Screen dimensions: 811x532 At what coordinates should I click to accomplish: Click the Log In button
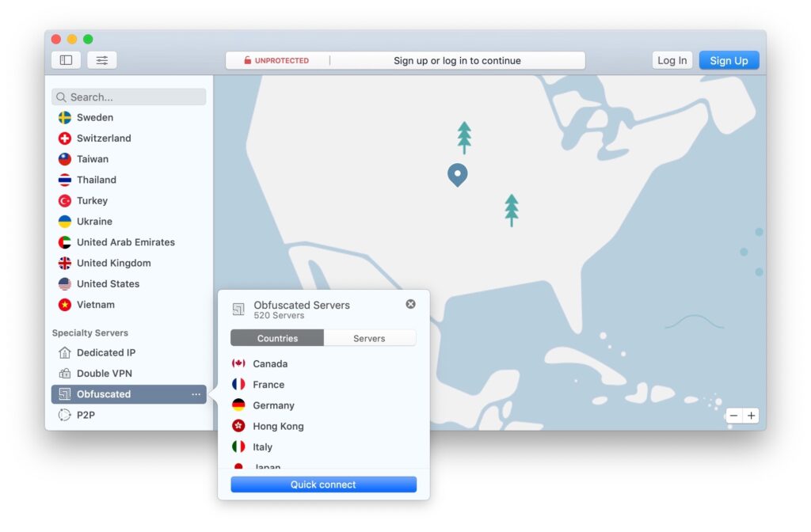[x=672, y=60]
